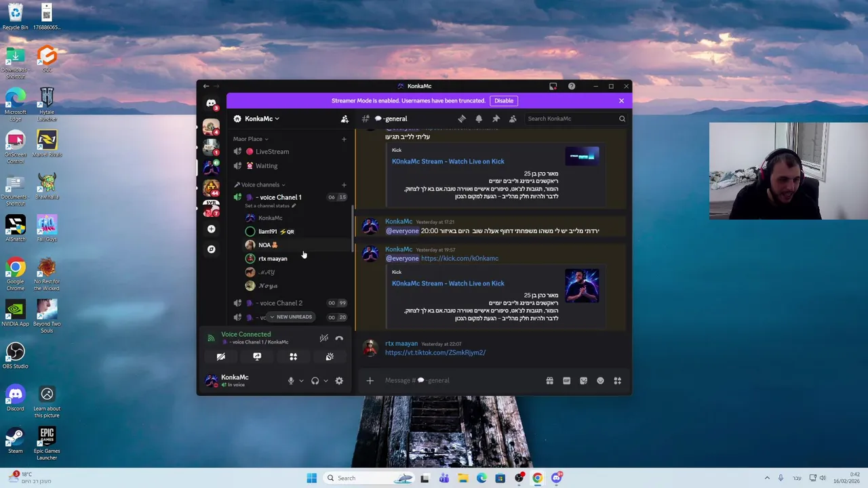Select voice Chanel 1 in channel list
868x488 pixels.
pyautogui.click(x=290, y=197)
